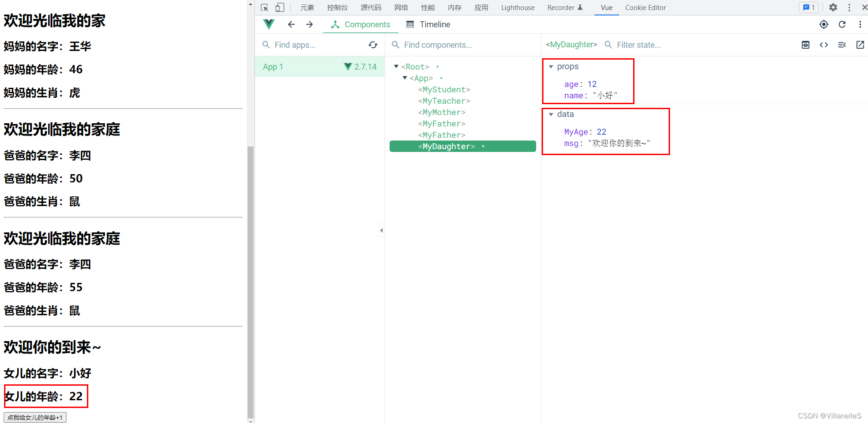Open component in editor icon
This screenshot has height=423, width=868.
(860, 45)
